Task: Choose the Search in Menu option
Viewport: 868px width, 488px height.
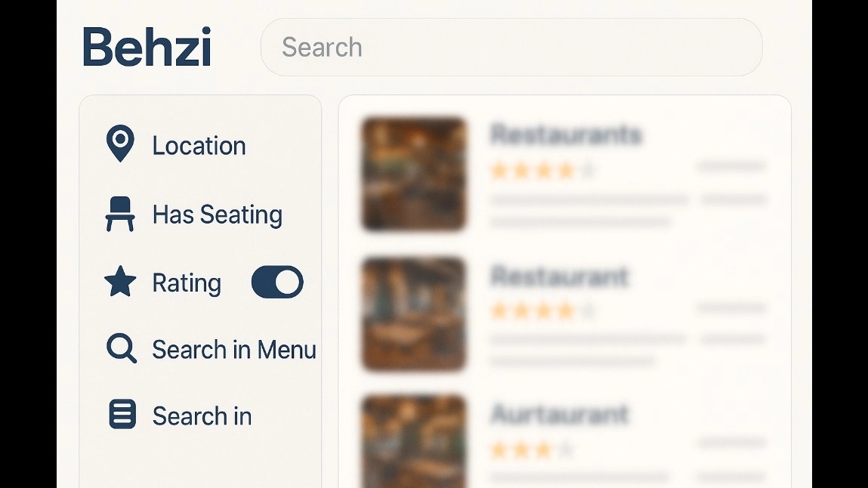Action: 234,350
